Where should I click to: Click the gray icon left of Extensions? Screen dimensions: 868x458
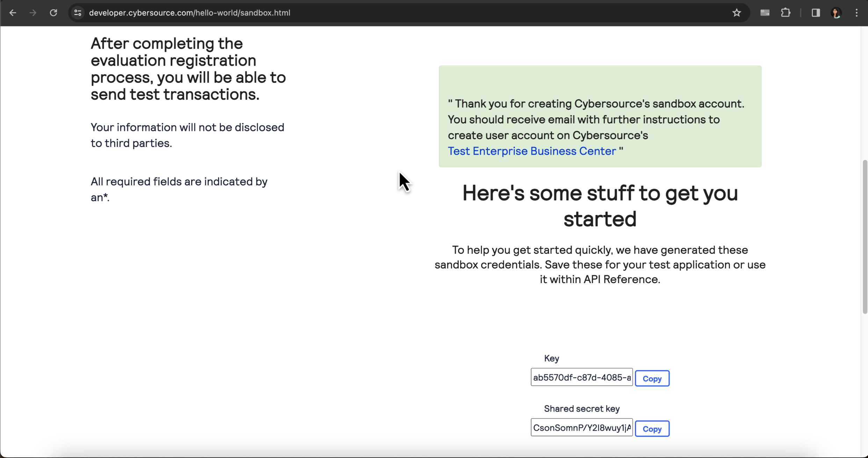pyautogui.click(x=765, y=13)
